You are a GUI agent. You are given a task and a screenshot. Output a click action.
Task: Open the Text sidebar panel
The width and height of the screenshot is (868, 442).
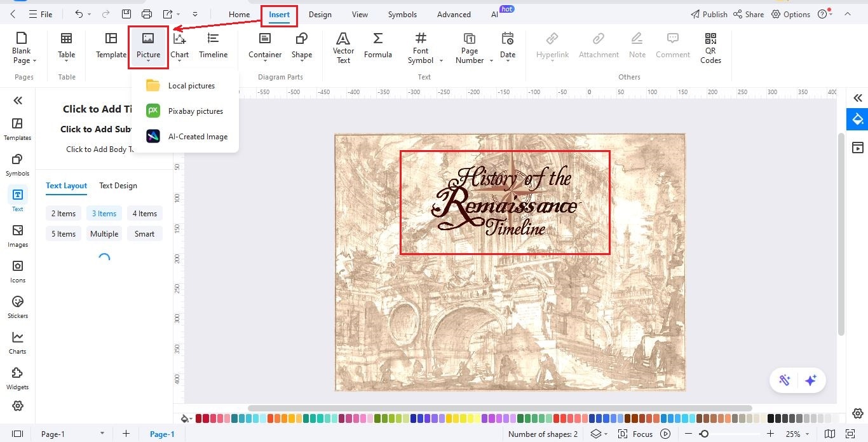coord(17,200)
